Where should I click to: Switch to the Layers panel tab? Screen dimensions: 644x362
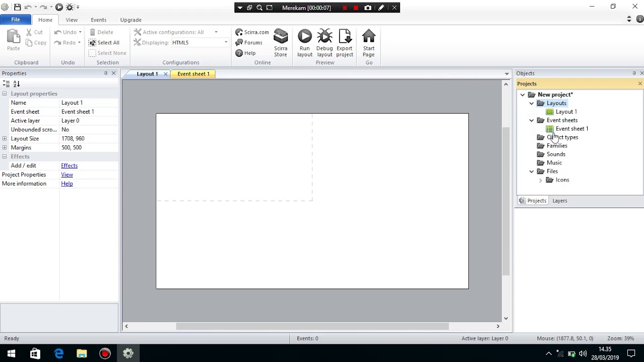pyautogui.click(x=559, y=201)
